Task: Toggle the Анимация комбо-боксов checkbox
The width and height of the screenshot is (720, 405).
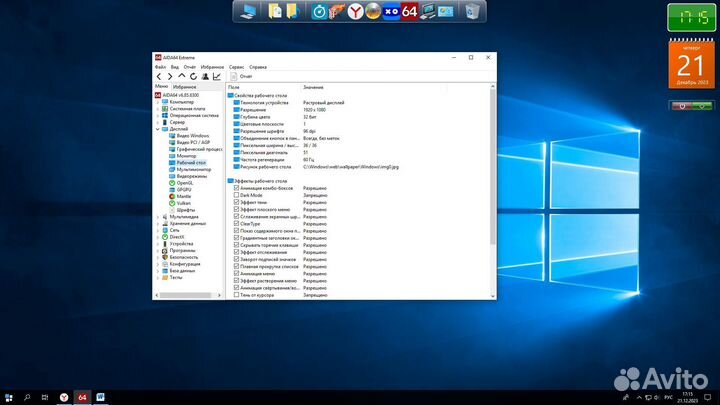Action: pyautogui.click(x=236, y=188)
